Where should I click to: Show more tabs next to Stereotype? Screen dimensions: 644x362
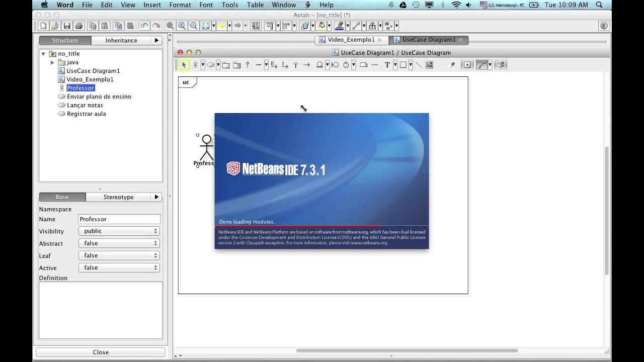pyautogui.click(x=156, y=197)
